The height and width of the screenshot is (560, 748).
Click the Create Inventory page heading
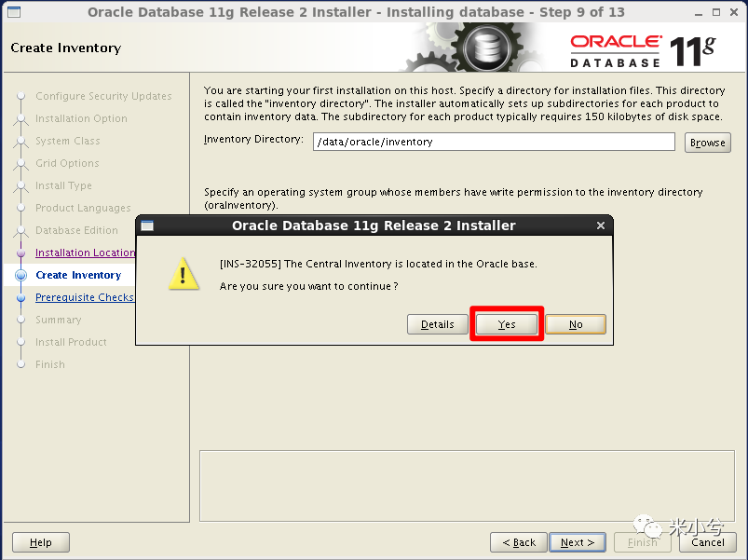(66, 48)
